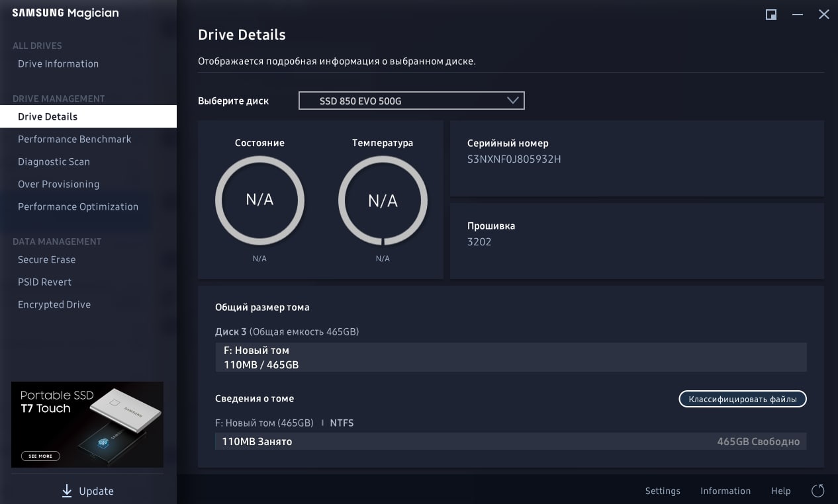838x504 pixels.
Task: Open Over Provisioning section
Action: tap(58, 184)
